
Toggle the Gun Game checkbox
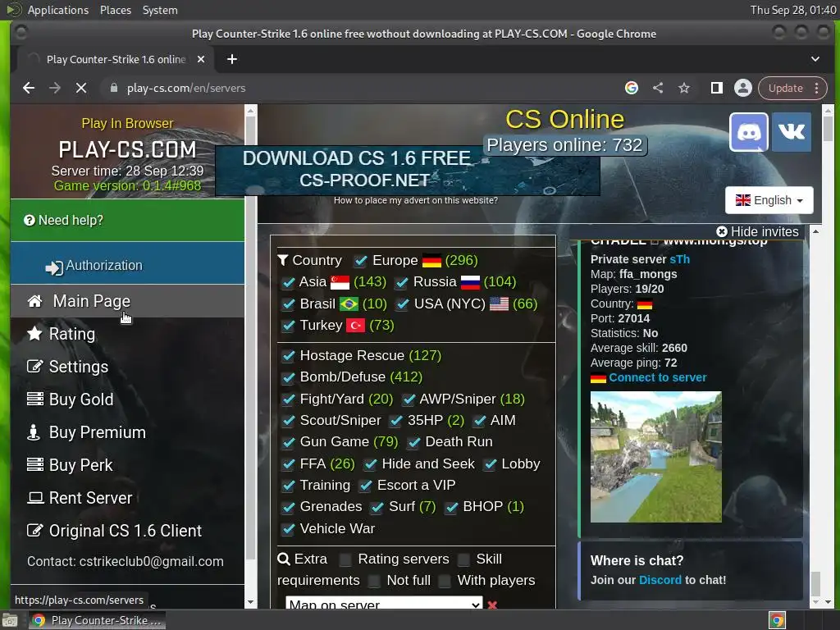tap(288, 442)
